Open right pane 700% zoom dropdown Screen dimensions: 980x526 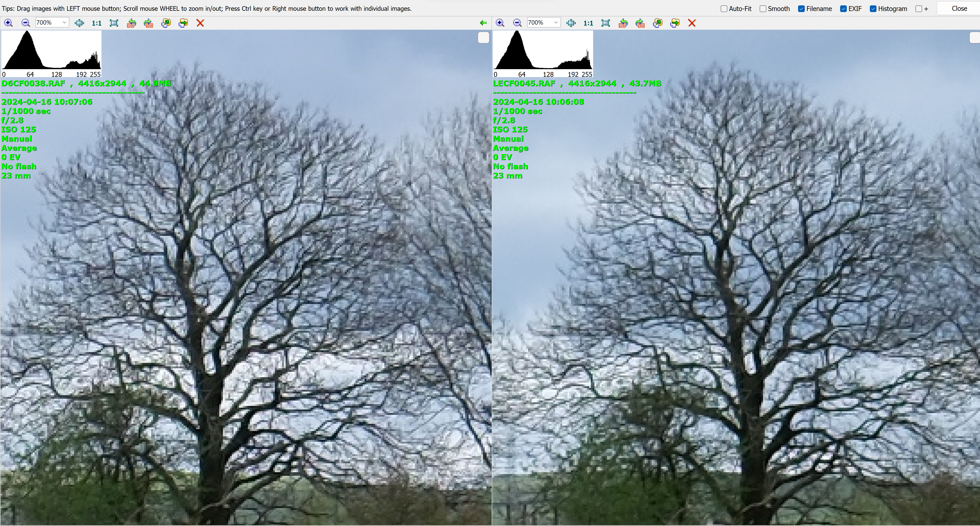click(556, 23)
